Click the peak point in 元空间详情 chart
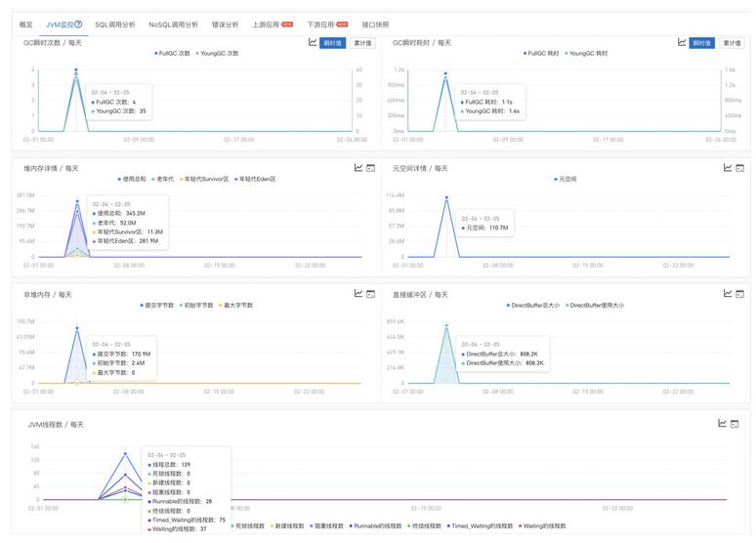The height and width of the screenshot is (543, 756). pos(446,197)
